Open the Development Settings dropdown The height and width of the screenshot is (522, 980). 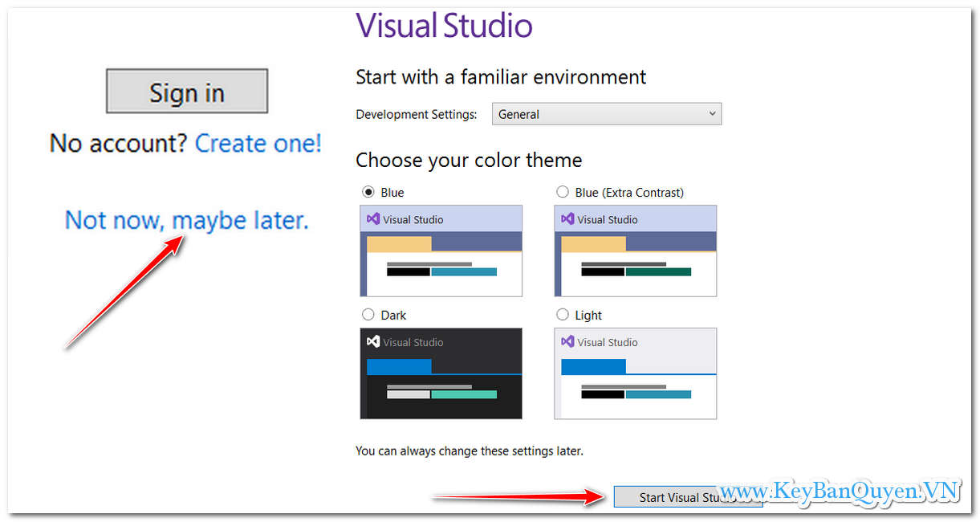pyautogui.click(x=606, y=113)
